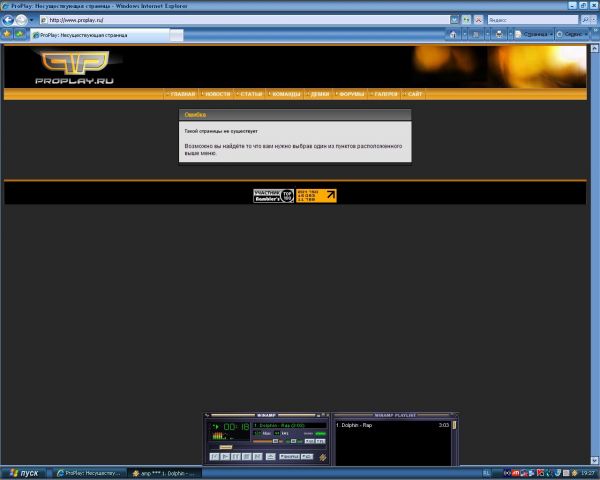This screenshot has height=480, width=600.
Task: Toggle Winamp Shuffle button
Action: coord(289,457)
